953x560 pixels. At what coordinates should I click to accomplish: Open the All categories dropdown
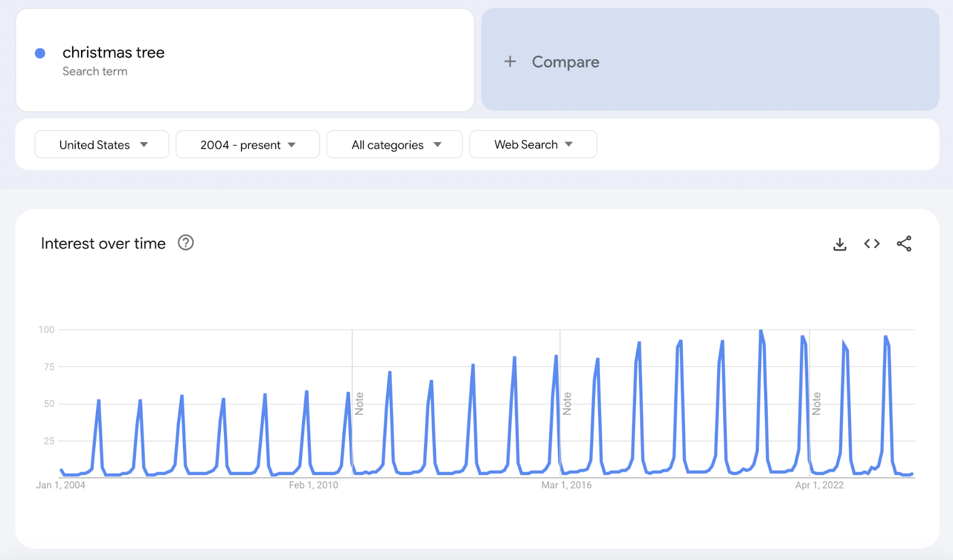click(394, 144)
